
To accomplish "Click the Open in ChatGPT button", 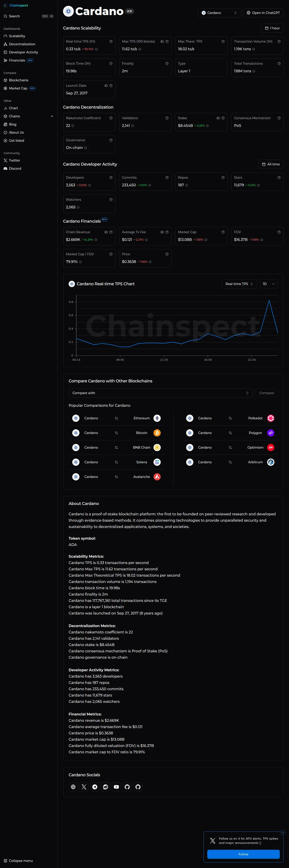I will (263, 13).
